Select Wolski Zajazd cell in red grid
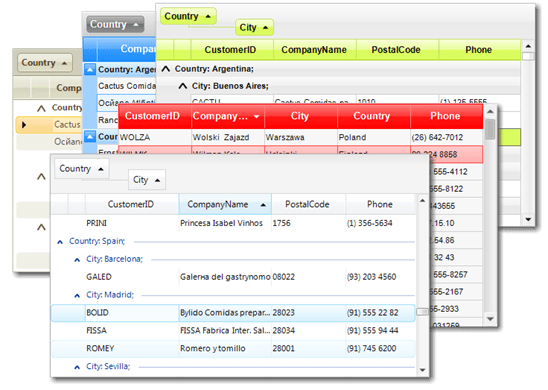Viewport: 548px width, 390px height. (228, 137)
